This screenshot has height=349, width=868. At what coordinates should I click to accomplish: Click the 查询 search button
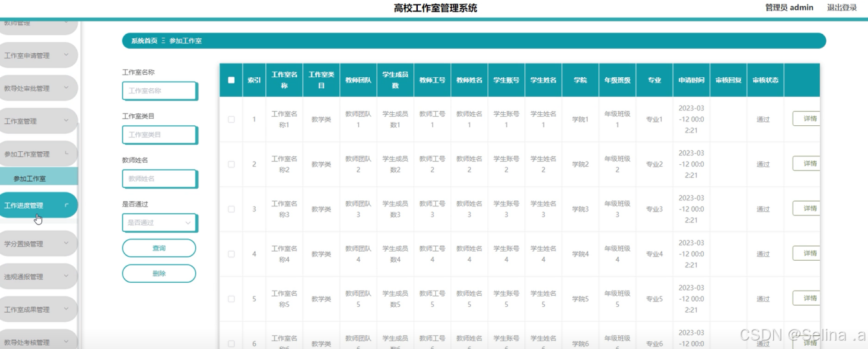pos(159,248)
